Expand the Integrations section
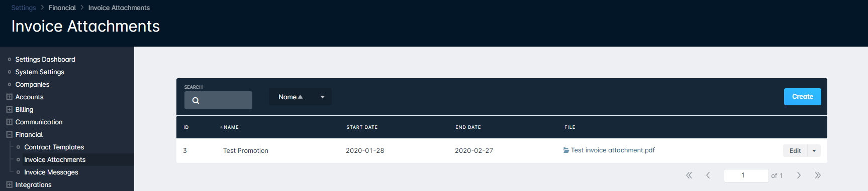Viewport: 868px width, 191px height. 9,184
